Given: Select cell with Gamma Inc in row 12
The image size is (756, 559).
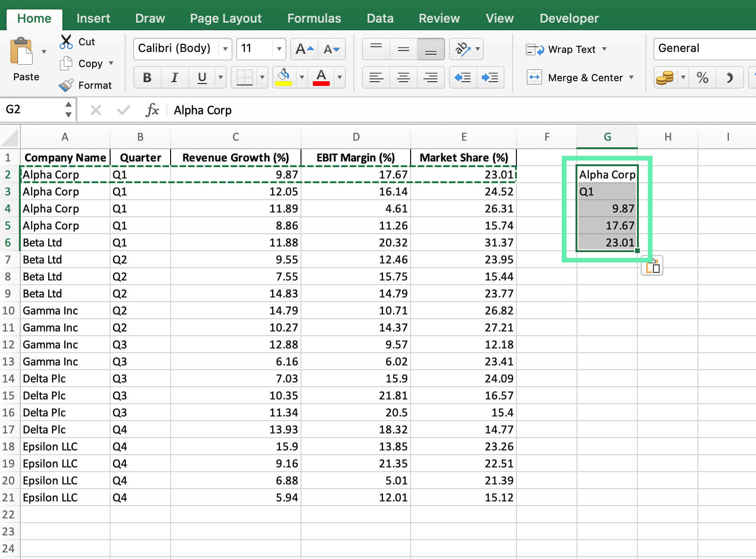Looking at the screenshot, I should (65, 345).
